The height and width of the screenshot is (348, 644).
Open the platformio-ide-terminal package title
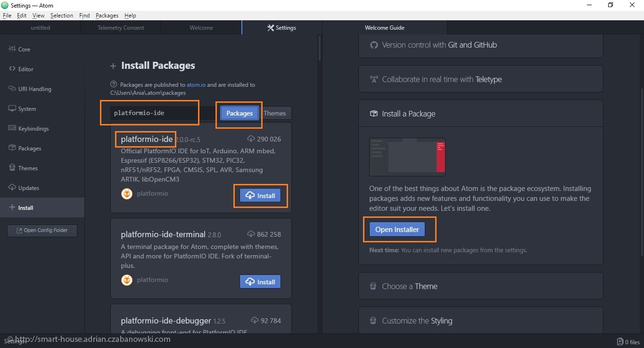163,234
